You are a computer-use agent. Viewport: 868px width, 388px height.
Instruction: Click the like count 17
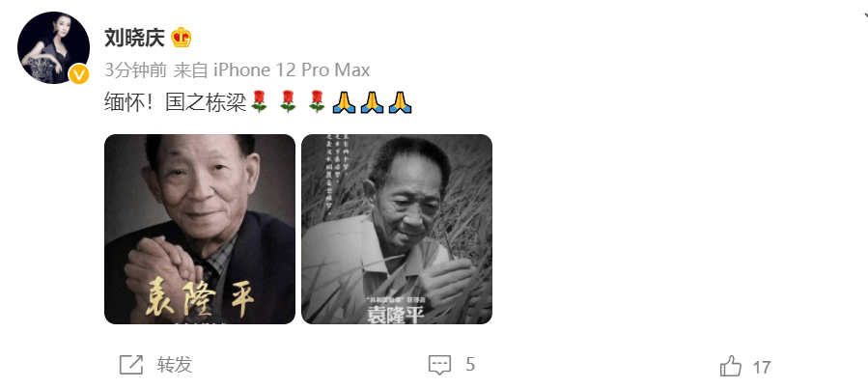coord(762,368)
